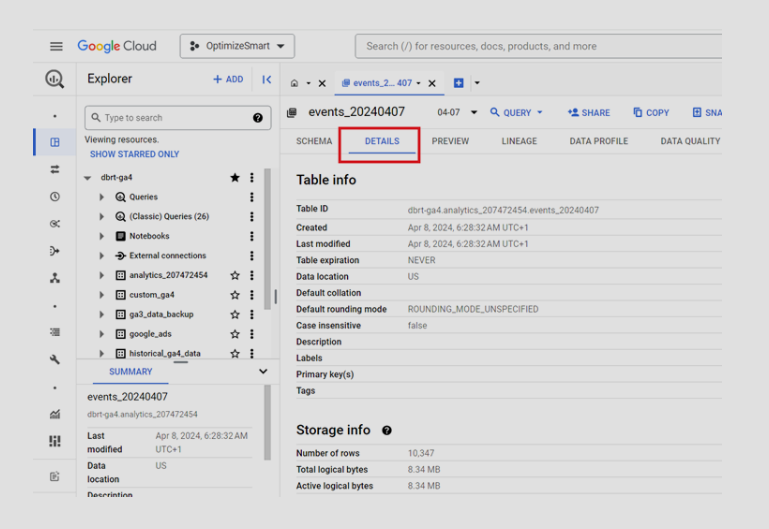
Task: Open more actions for ga3_data_backup
Action: pyautogui.click(x=252, y=314)
